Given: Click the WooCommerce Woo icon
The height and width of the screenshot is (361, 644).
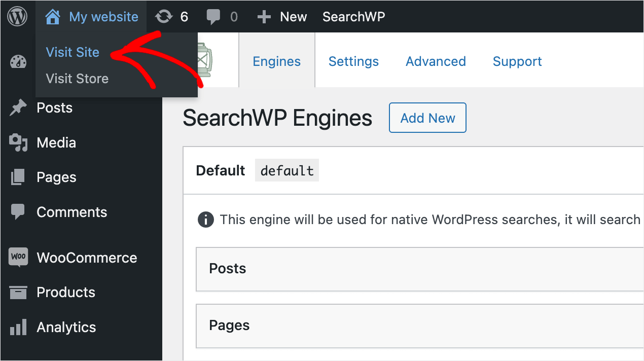Looking at the screenshot, I should (18, 258).
